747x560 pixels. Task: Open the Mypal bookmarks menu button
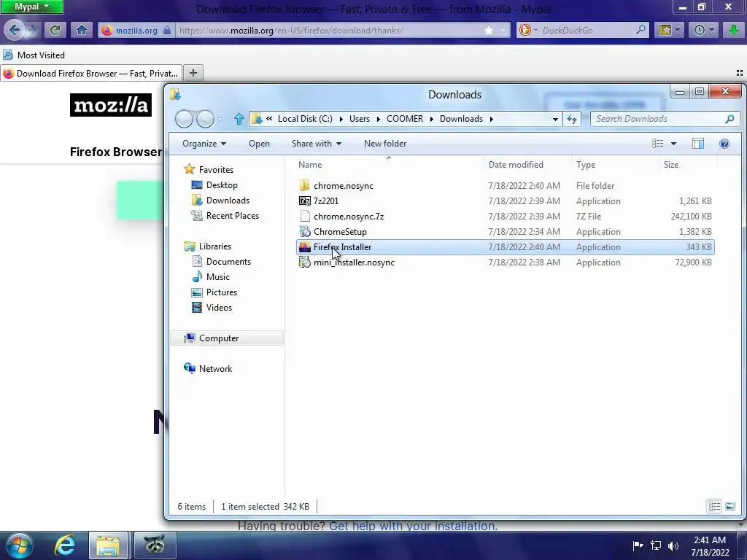point(670,30)
